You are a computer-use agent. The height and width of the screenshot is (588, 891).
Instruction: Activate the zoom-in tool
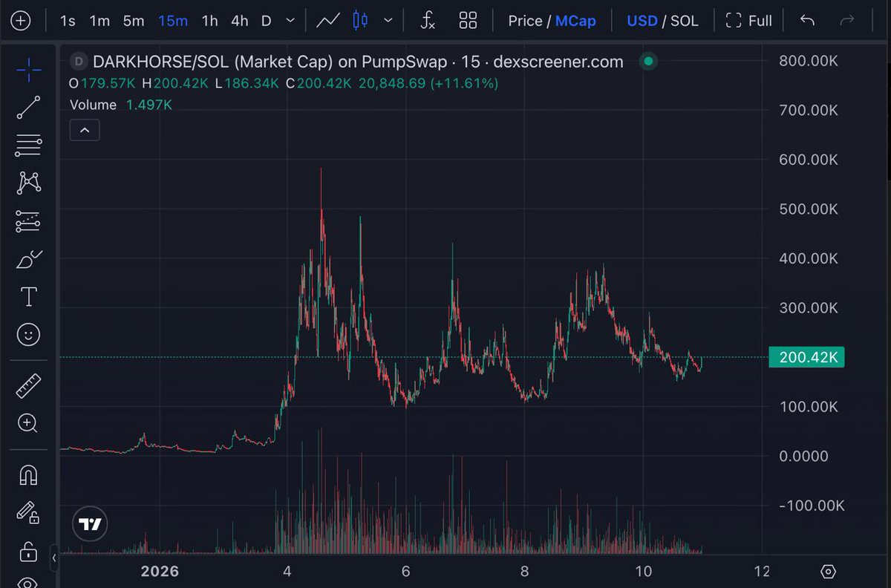(28, 423)
